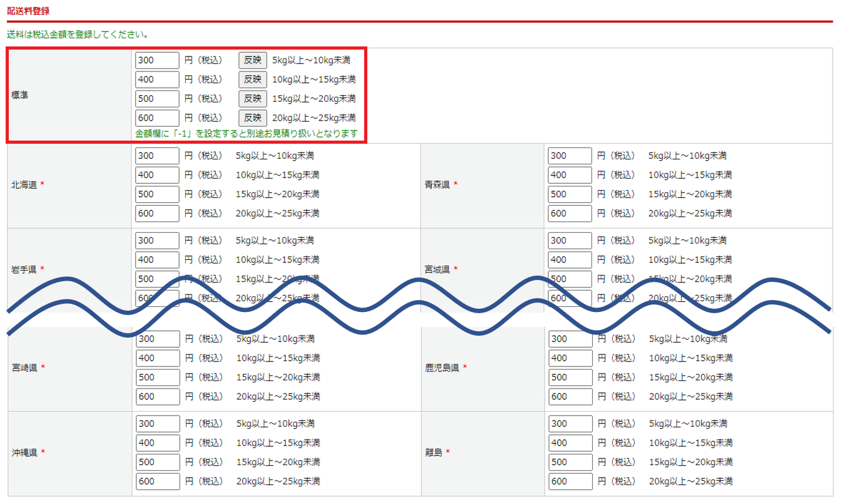The image size is (842, 504).
Task: Focus 宮城県 10kg–15kg shipping fee field
Action: click(x=569, y=260)
